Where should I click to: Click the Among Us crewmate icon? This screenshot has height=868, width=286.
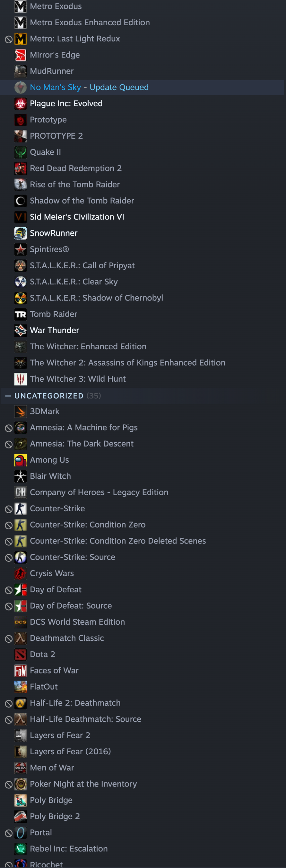coord(20,460)
